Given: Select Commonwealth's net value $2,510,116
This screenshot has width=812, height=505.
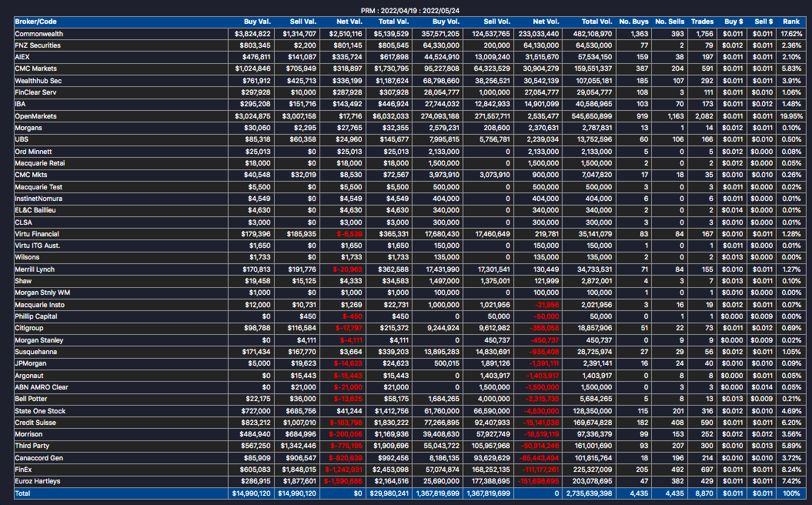Looking at the screenshot, I should (344, 34).
